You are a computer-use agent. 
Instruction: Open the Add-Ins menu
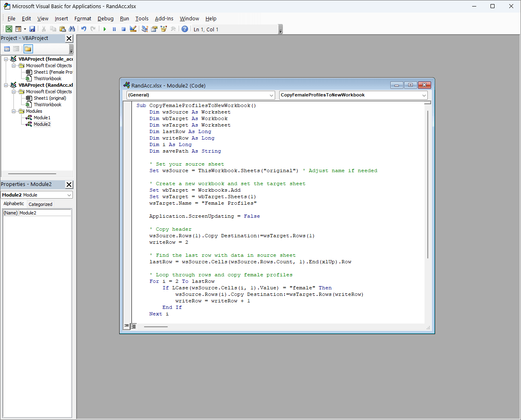[x=164, y=18]
